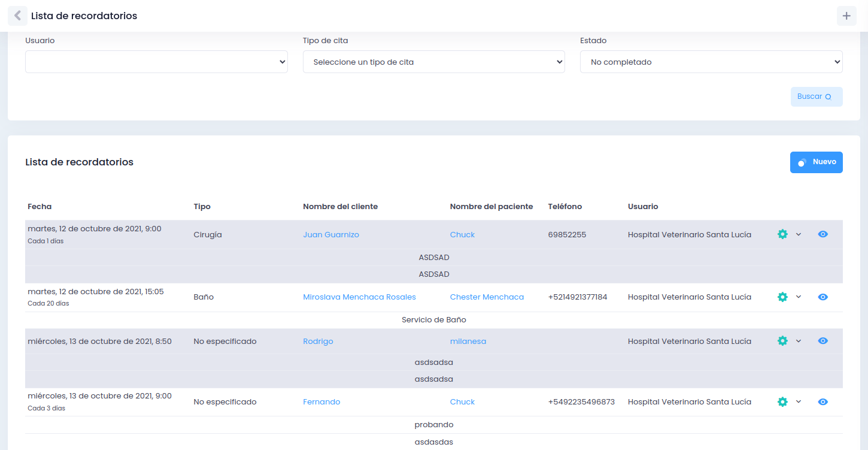Click date miércoles, 13 de octubre de 2021, 8:50
This screenshot has height=450, width=868.
[x=99, y=342]
